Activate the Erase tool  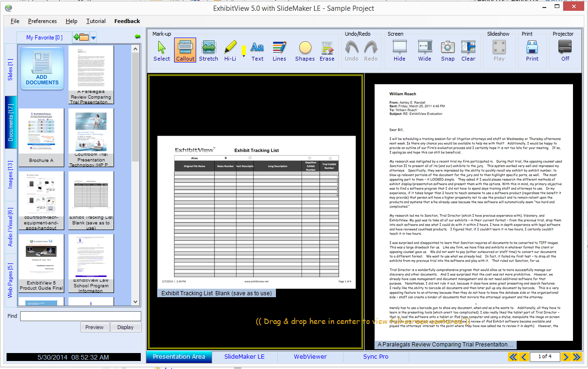click(x=327, y=51)
